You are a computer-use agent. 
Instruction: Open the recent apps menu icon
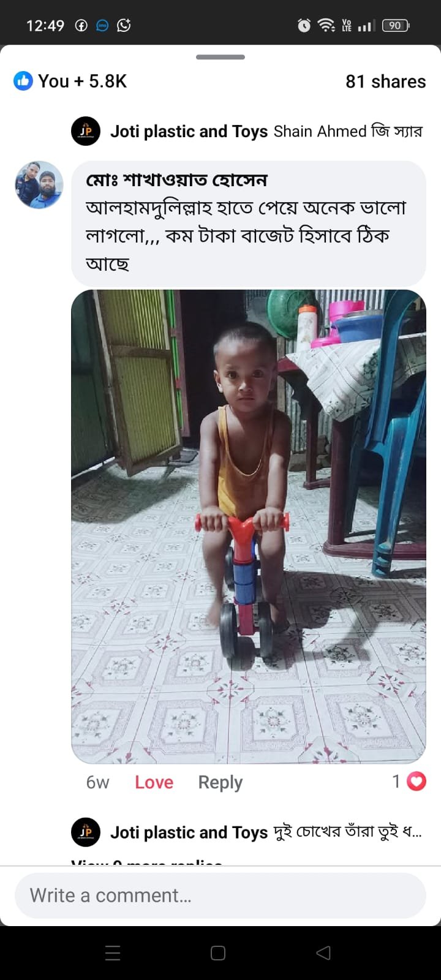point(113,952)
